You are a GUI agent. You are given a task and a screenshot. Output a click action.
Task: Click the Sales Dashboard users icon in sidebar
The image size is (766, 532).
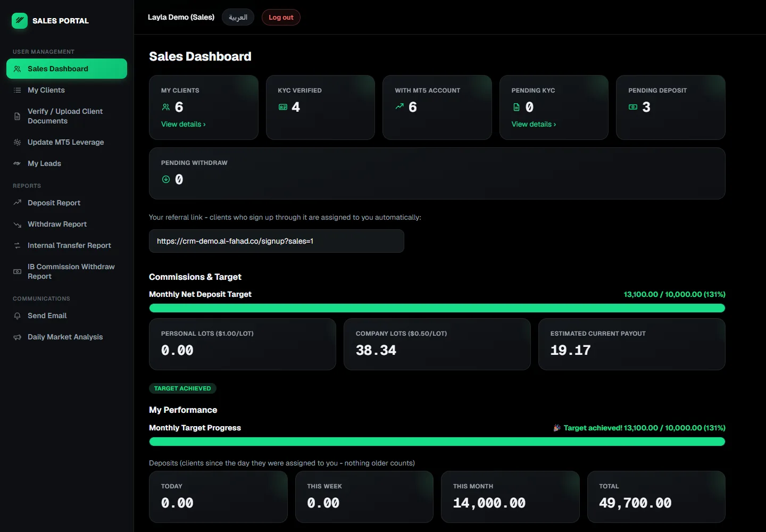tap(17, 69)
